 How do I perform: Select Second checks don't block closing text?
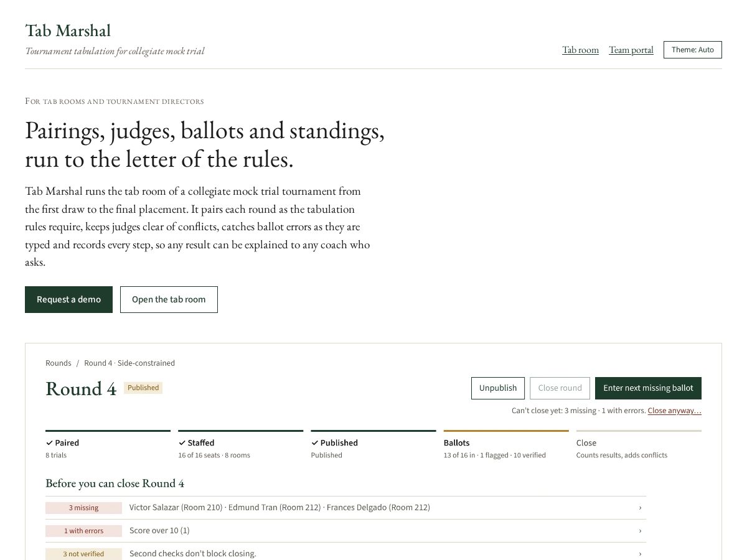[193, 554]
